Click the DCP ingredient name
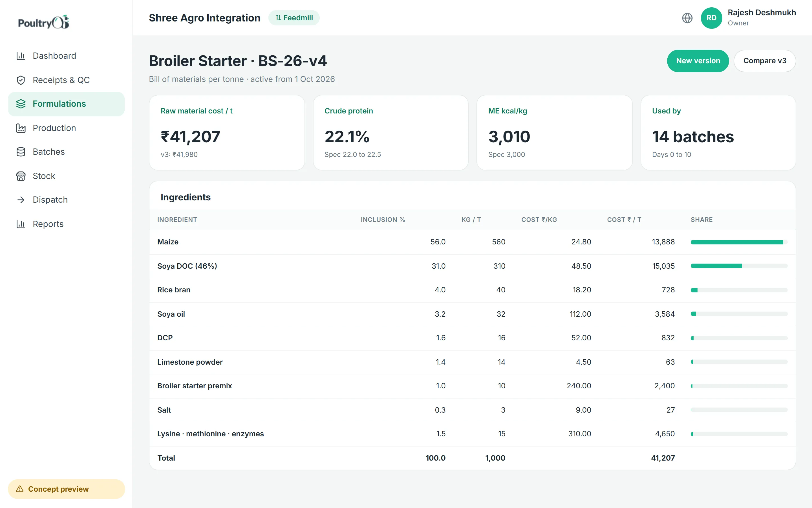This screenshot has height=508, width=812. click(x=165, y=338)
